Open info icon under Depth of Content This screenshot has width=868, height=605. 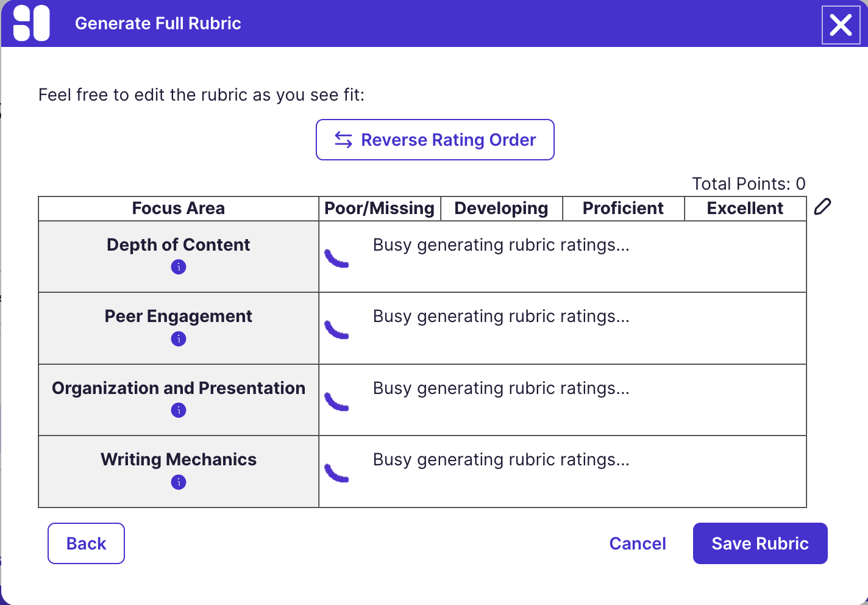(179, 267)
